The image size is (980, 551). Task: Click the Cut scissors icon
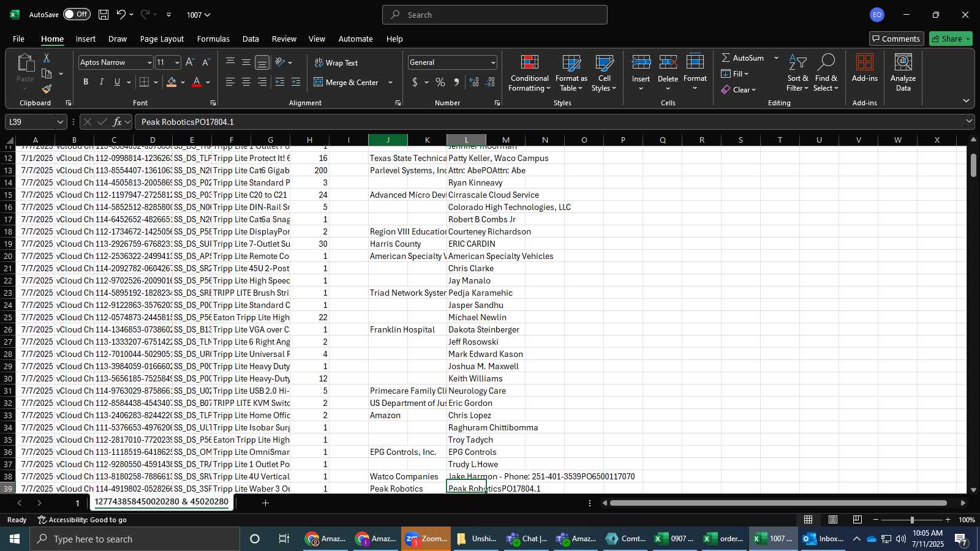coord(47,58)
